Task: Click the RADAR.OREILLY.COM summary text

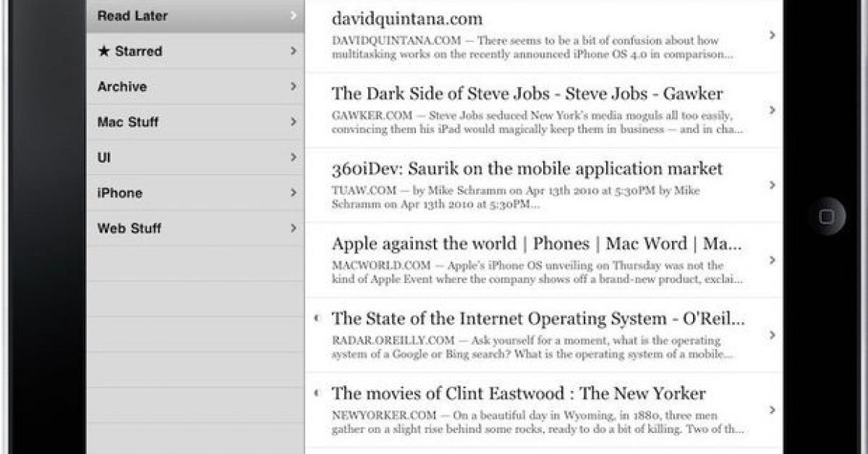Action: (x=533, y=348)
